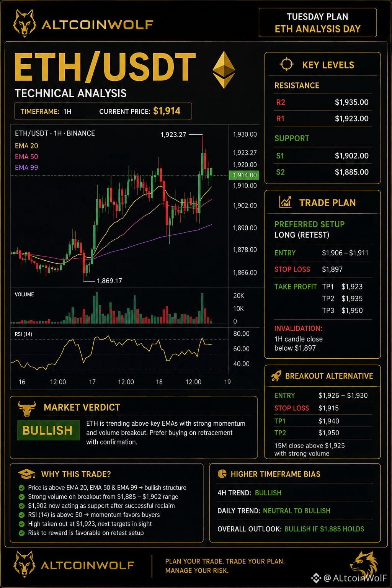Click the TIMEFRAME: 1H label
Screen dimensions: 392x588
[46, 112]
